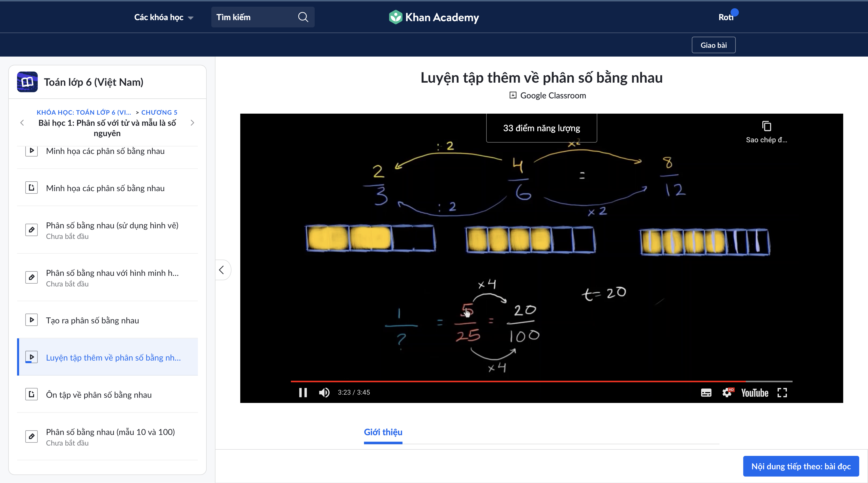Viewport: 868px width, 483px height.
Task: Toggle video subtitles on
Action: coord(706,393)
